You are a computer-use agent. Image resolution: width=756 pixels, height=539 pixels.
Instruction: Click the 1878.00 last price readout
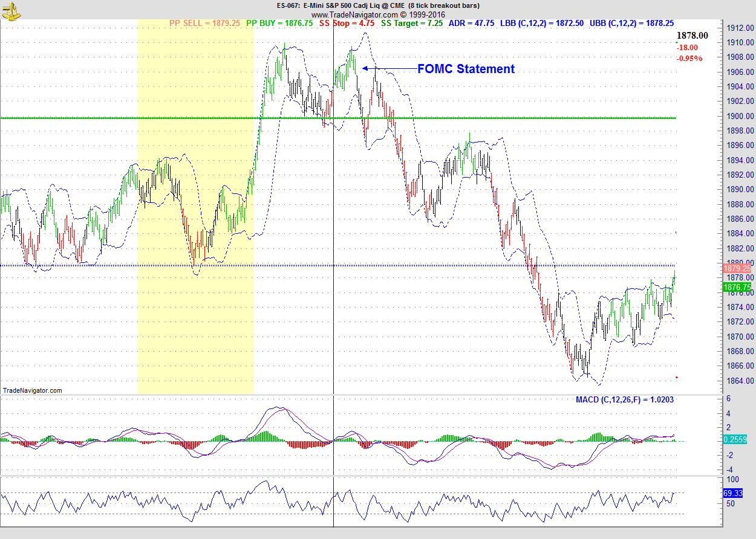click(x=692, y=36)
